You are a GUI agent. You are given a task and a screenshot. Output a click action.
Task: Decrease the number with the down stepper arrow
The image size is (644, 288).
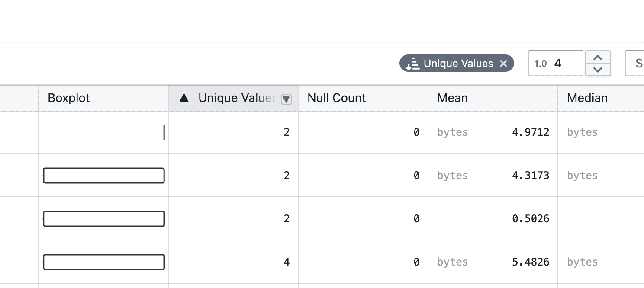click(x=598, y=70)
